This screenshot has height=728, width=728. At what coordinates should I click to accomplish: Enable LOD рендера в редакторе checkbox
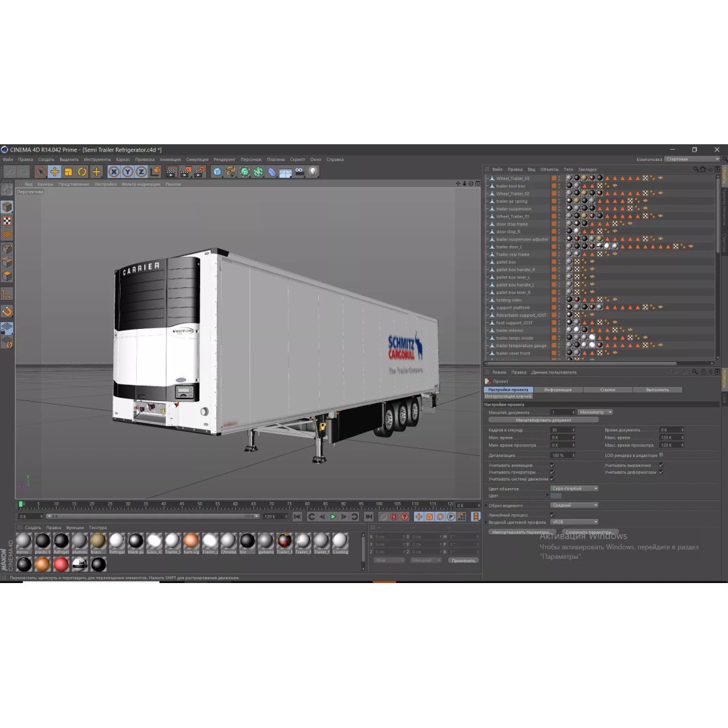661,455
